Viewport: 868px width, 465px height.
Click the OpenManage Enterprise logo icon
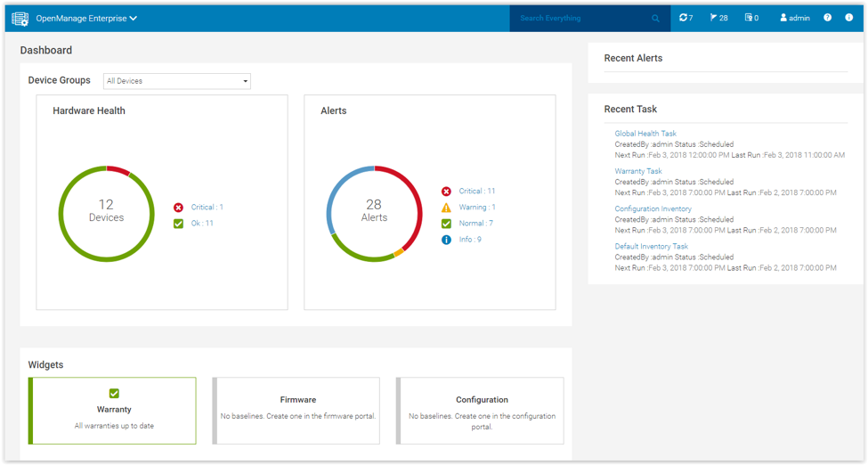pyautogui.click(x=20, y=18)
